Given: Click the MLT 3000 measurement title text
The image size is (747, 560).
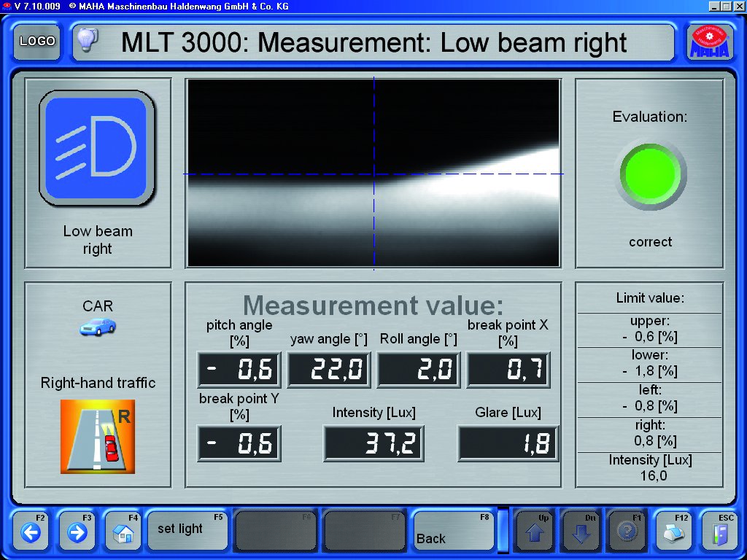Looking at the screenshot, I should (x=374, y=43).
